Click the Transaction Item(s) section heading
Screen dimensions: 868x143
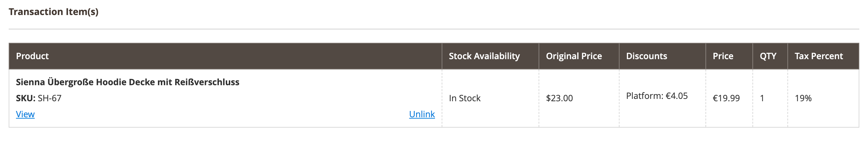[54, 12]
